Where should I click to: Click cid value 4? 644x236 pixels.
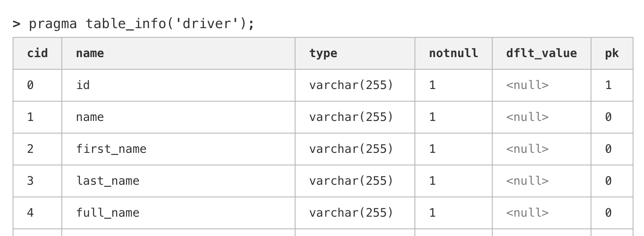[x=30, y=213]
